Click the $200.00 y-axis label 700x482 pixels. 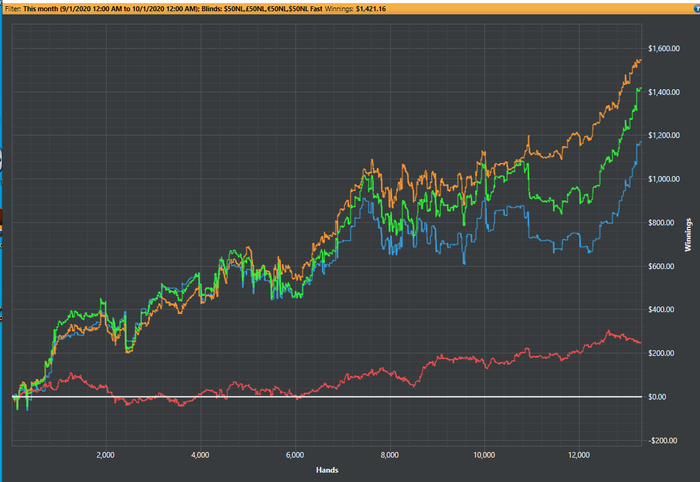point(661,353)
